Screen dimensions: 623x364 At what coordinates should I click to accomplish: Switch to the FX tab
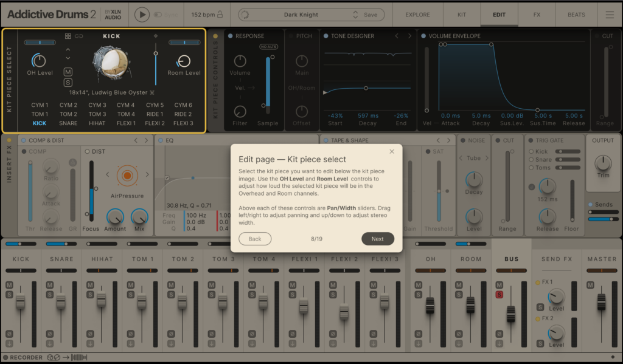[x=536, y=14]
